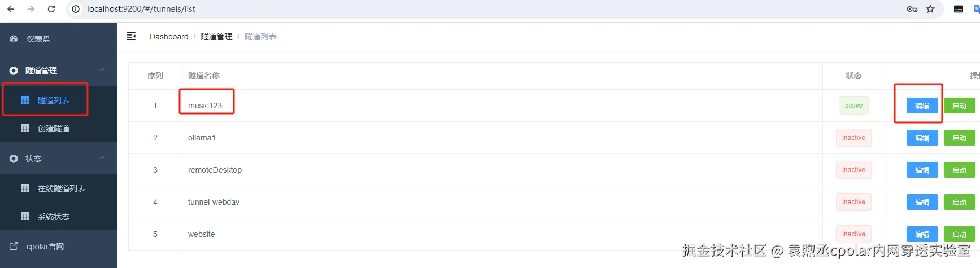Viewport: 980px width, 268px height.
Task: Click the site info icon before URL
Action: pyautogui.click(x=76, y=9)
